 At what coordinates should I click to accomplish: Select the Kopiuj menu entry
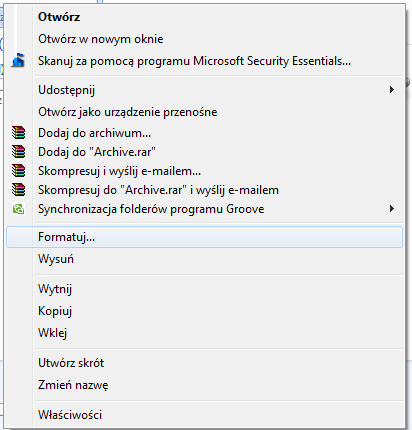pos(55,311)
